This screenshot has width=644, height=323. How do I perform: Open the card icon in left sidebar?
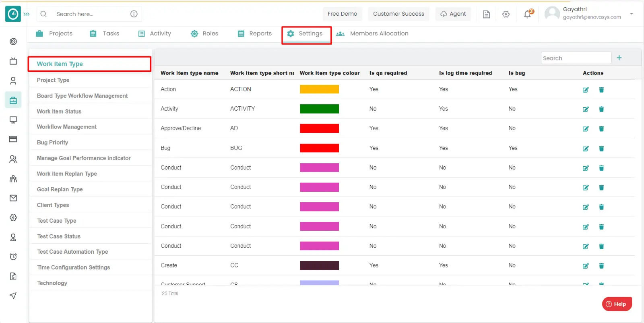[x=13, y=139]
